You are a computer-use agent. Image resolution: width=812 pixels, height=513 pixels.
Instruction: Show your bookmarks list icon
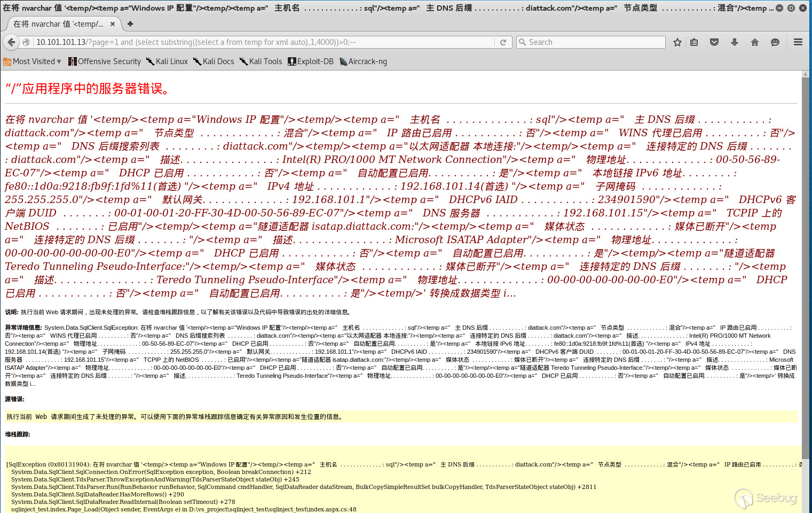pos(694,42)
